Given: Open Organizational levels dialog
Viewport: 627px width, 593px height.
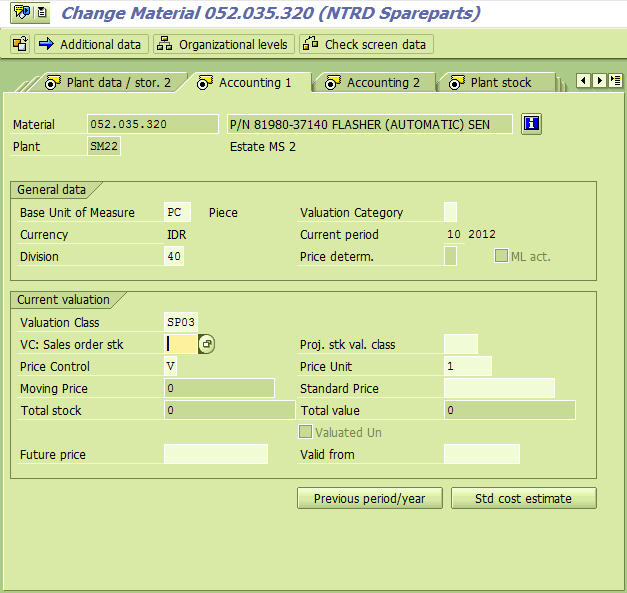Looking at the screenshot, I should point(224,44).
